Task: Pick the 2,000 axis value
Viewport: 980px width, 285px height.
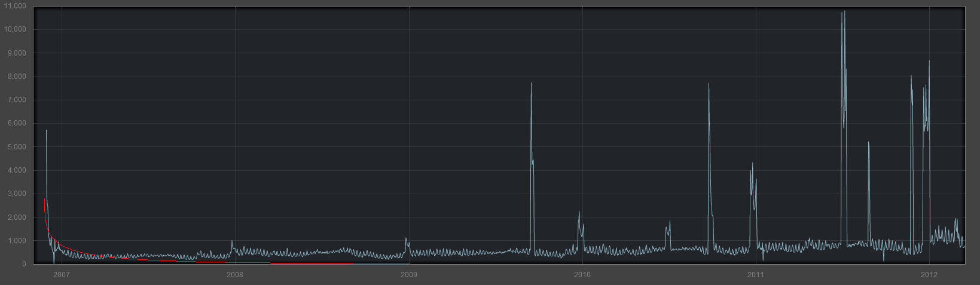Action: pyautogui.click(x=17, y=217)
